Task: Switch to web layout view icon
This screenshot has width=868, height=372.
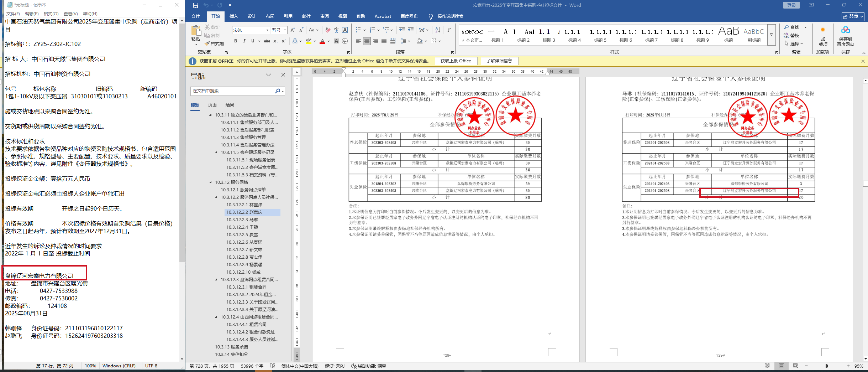Action: [x=796, y=366]
